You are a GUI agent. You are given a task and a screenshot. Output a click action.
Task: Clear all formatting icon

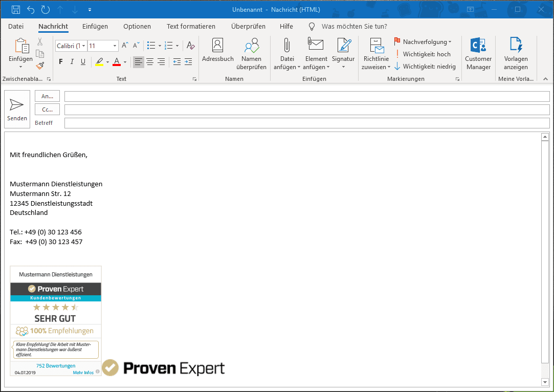pyautogui.click(x=190, y=46)
